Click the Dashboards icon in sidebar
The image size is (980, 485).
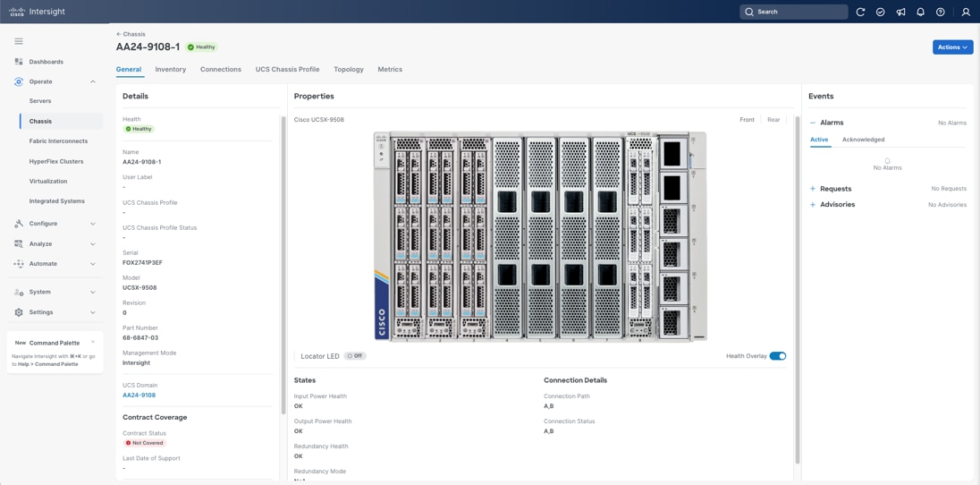19,62
